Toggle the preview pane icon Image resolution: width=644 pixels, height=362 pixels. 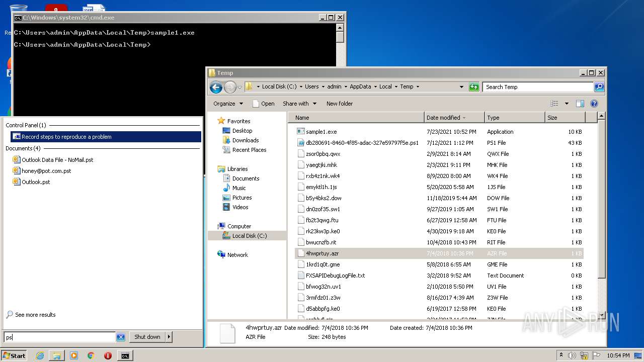point(580,104)
